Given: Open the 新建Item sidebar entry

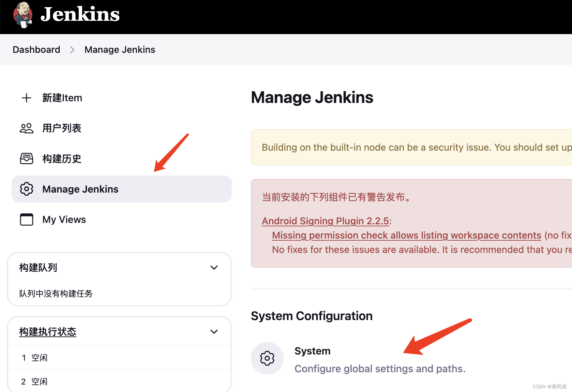Looking at the screenshot, I should pos(62,98).
